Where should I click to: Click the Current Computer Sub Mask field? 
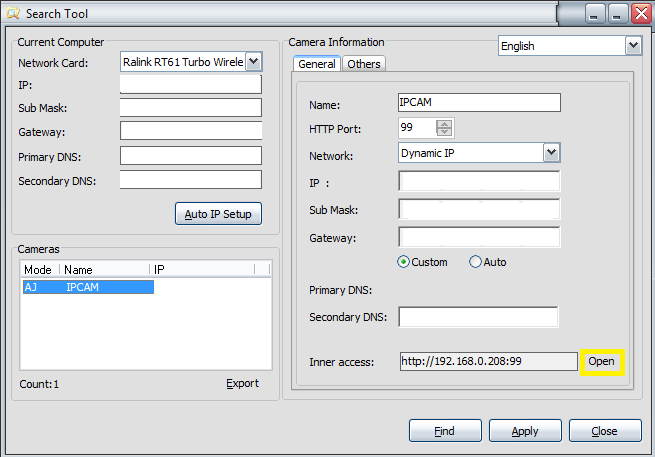191,108
